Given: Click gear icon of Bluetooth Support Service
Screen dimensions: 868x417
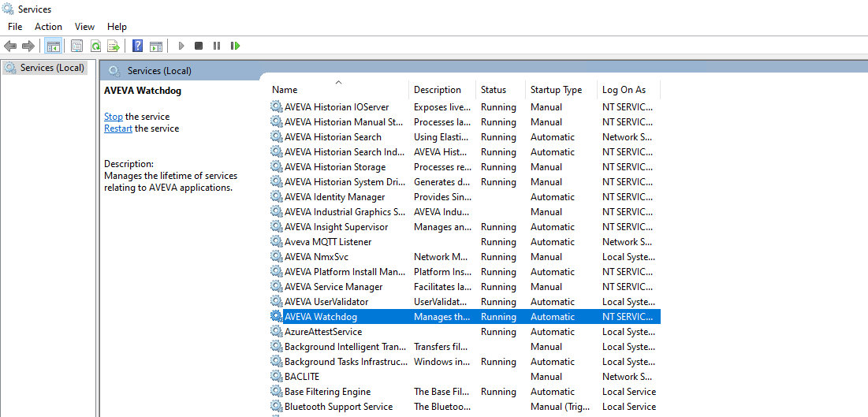Looking at the screenshot, I should (276, 406).
